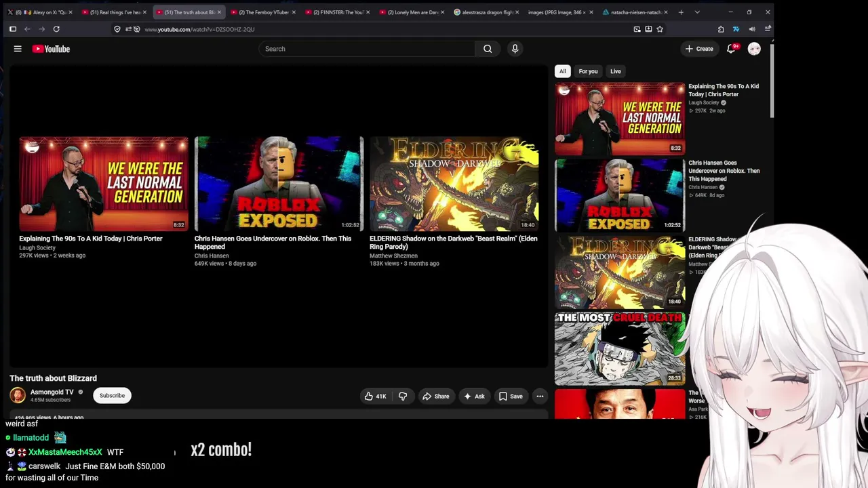
Task: Open the browser extensions icon
Action: tap(721, 29)
